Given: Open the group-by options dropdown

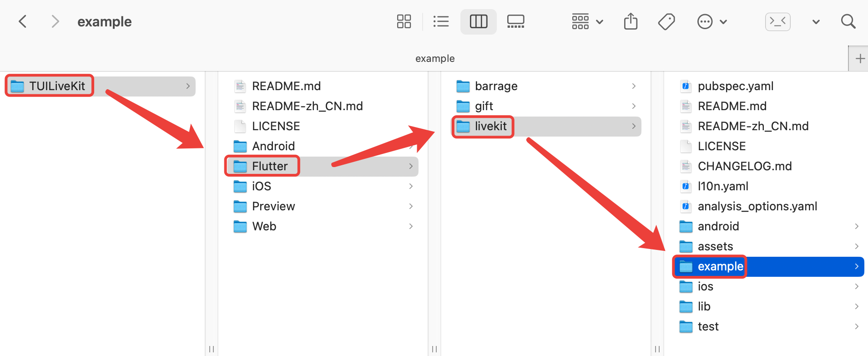Looking at the screenshot, I should point(587,21).
